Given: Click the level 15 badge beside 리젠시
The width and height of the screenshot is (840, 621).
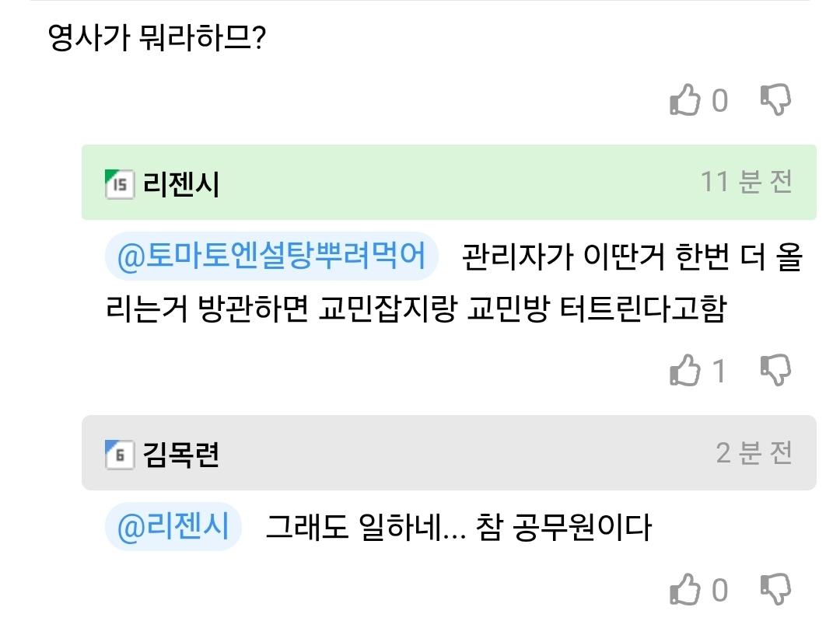Looking at the screenshot, I should 120,183.
